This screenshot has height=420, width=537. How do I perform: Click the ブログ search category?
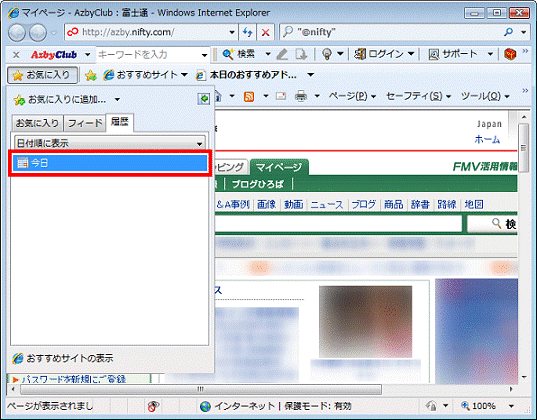click(363, 205)
